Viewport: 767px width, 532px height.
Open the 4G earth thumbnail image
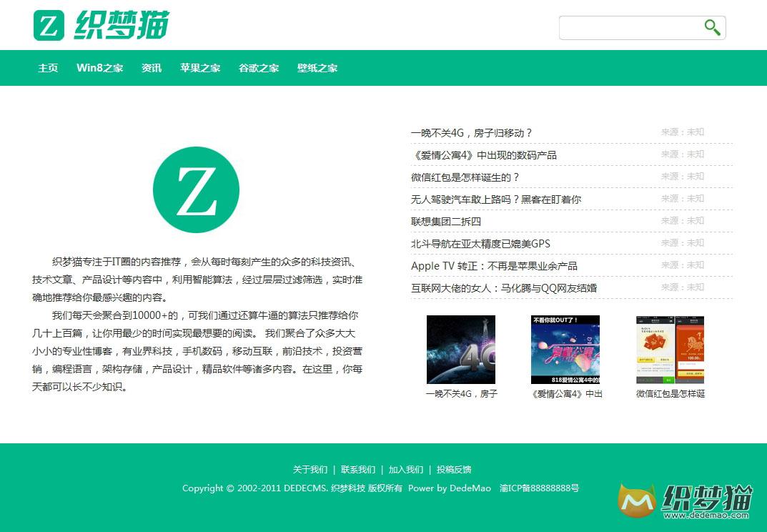click(x=461, y=350)
